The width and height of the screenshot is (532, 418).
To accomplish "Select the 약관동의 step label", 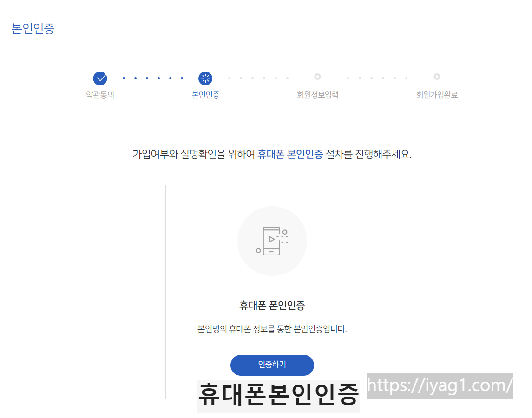I will pyautogui.click(x=100, y=95).
